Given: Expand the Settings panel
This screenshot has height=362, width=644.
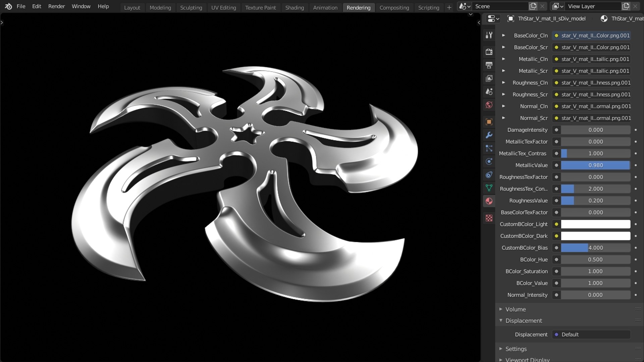Looking at the screenshot, I should (x=501, y=349).
